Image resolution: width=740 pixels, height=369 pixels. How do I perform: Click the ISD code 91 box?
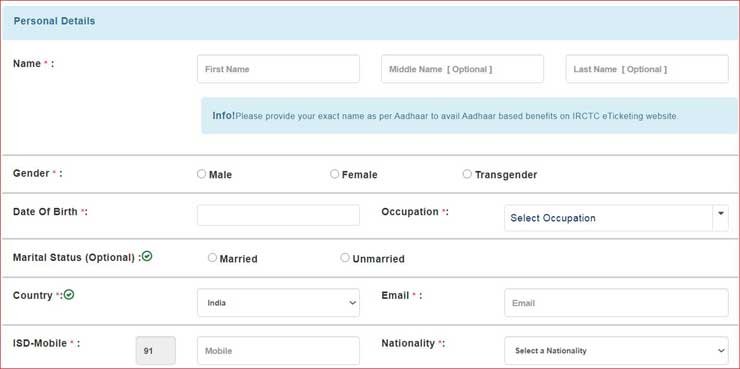(156, 351)
